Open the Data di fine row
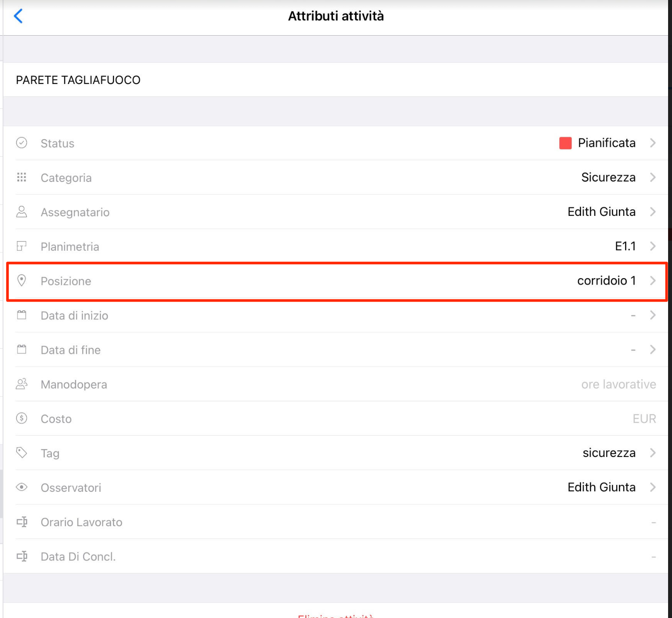This screenshot has height=618, width=672. [x=336, y=350]
